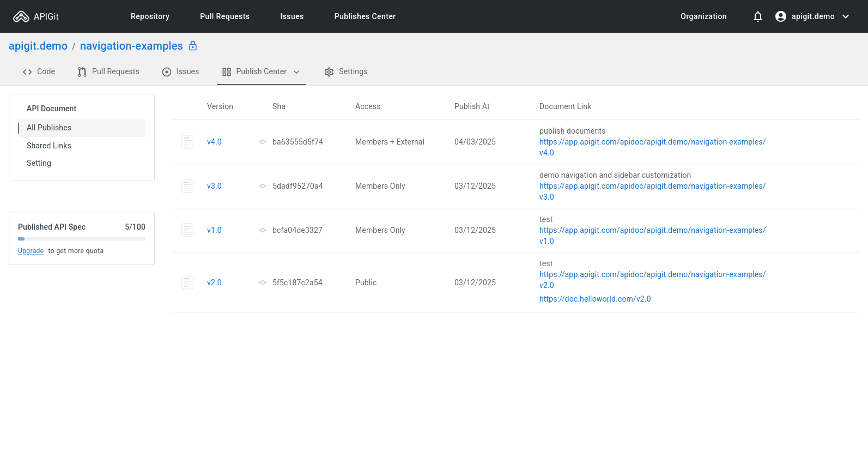Open Pull Requests in the top navigation
868x474 pixels.
[224, 16]
